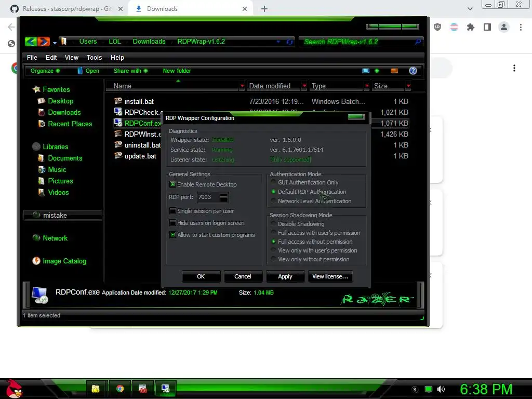Select the RDPWInst file icon
This screenshot has height=399, width=532.
118,134
